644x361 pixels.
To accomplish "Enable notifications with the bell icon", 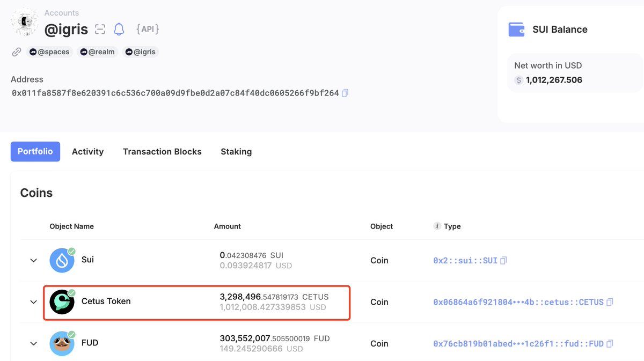I will coord(119,29).
